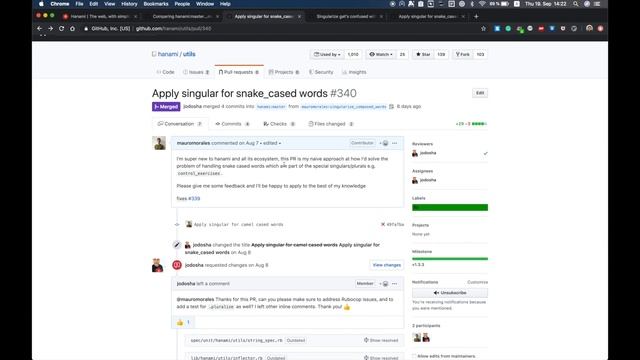
Task: Select the Commits tab
Action: tap(232, 124)
